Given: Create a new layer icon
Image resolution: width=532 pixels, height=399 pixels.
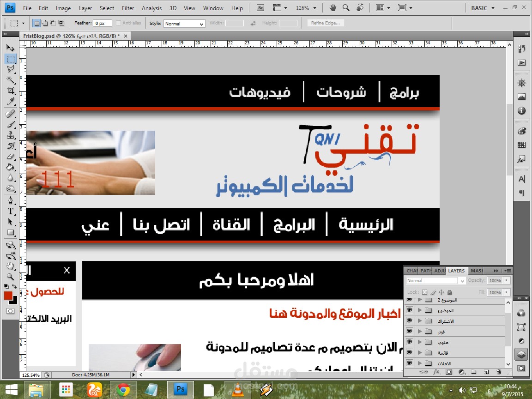Looking at the screenshot, I should pos(486,372).
